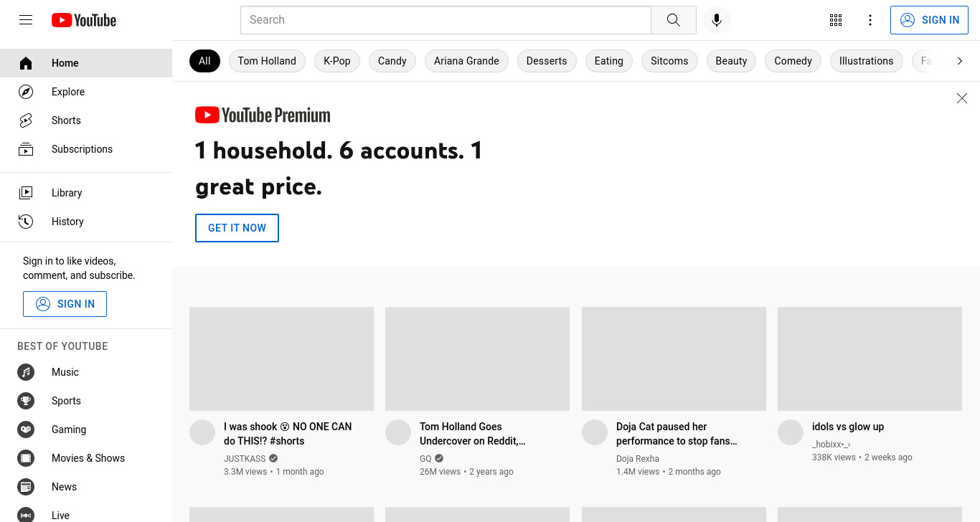The width and height of the screenshot is (980, 522).
Task: Click SIGN IN in the header
Action: click(929, 20)
